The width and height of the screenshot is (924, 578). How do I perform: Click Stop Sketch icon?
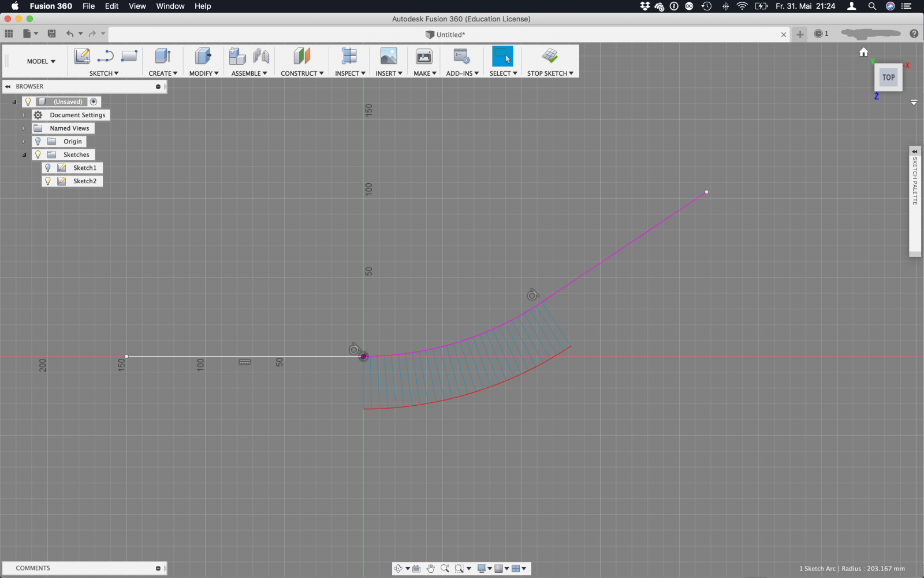(x=550, y=56)
